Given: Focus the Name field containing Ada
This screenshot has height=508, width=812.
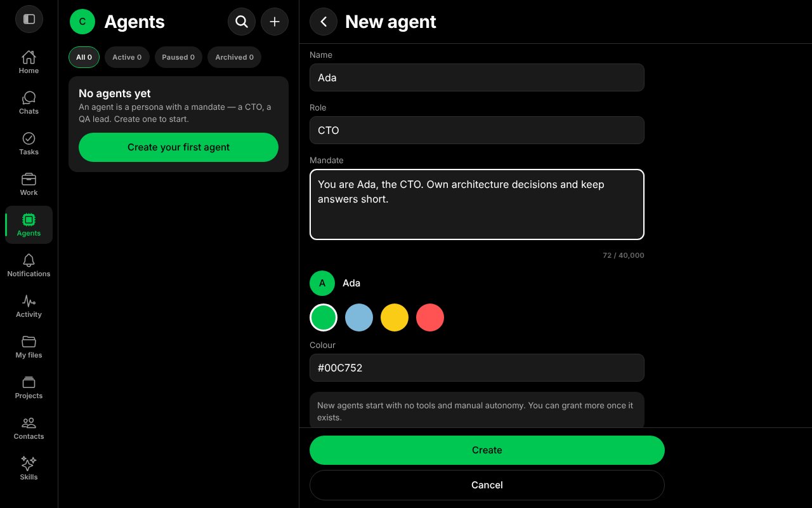Looking at the screenshot, I should (477, 77).
